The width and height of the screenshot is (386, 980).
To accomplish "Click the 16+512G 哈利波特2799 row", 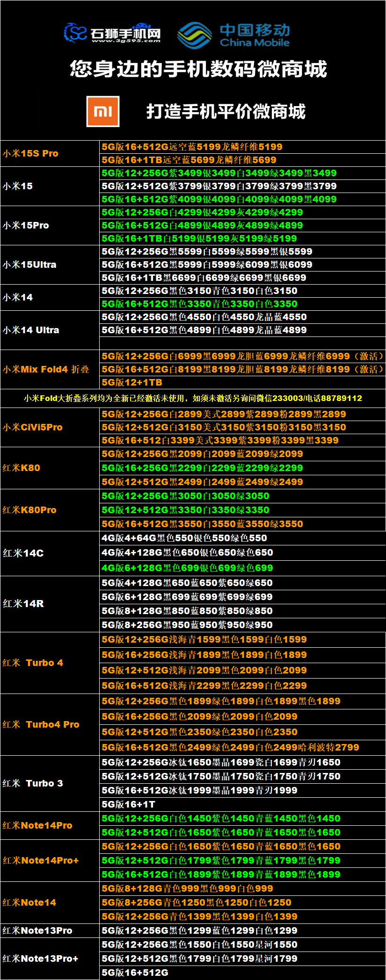I will coord(243,747).
